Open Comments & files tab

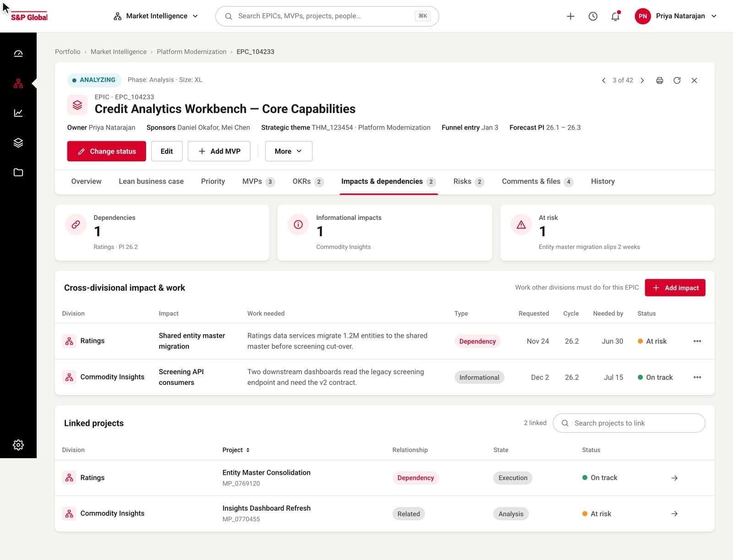pos(537,181)
